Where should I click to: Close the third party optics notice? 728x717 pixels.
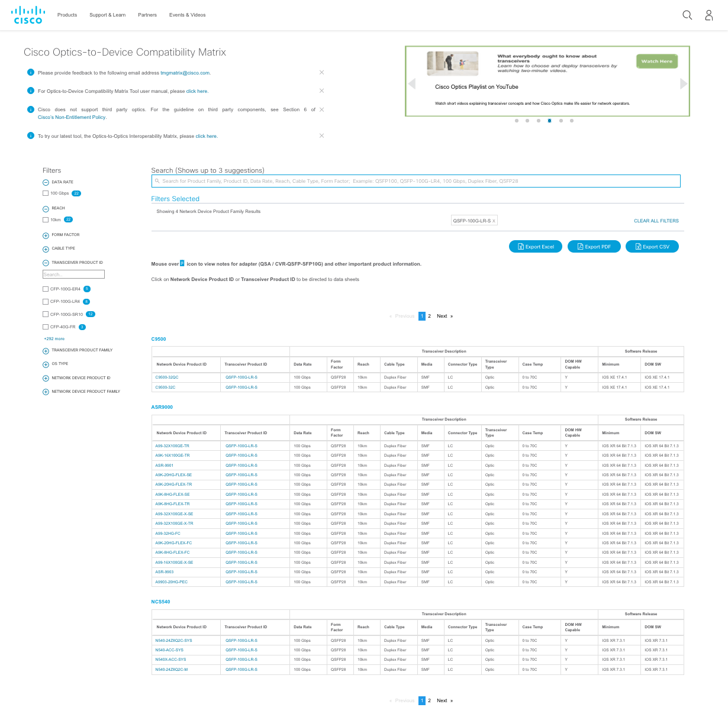(x=321, y=109)
